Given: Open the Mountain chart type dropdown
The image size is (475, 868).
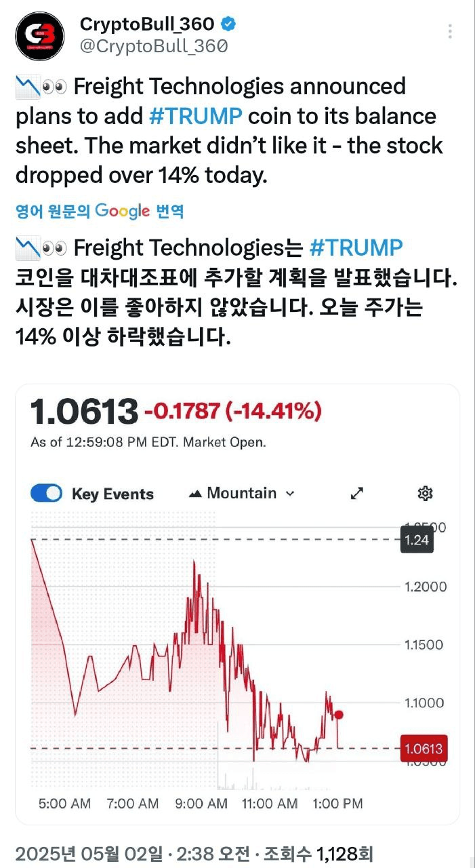Looking at the screenshot, I should (x=242, y=493).
